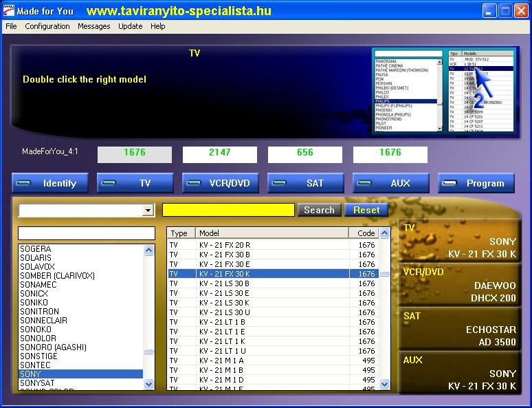Select model KV - 21 LS 30 B
This screenshot has height=408, width=532.
click(273, 283)
